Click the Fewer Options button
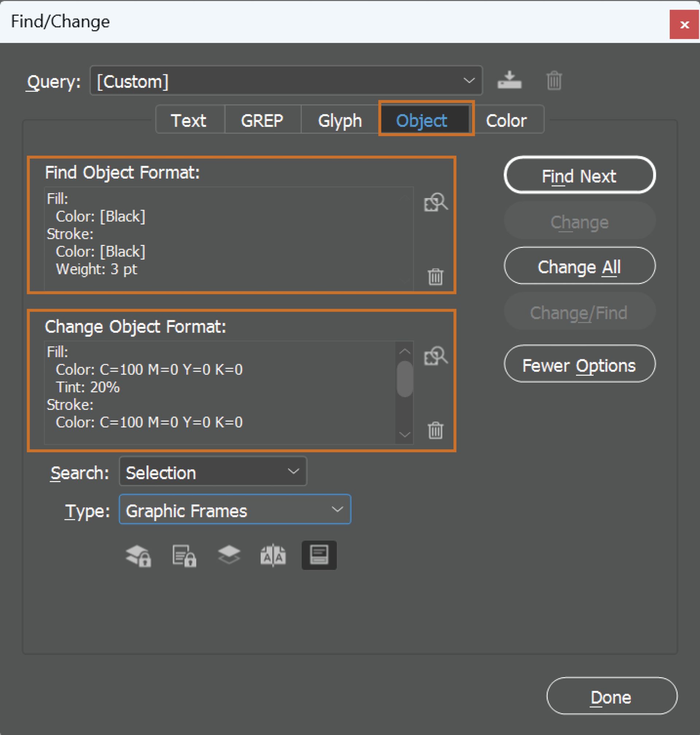The width and height of the screenshot is (700, 735). pyautogui.click(x=579, y=364)
